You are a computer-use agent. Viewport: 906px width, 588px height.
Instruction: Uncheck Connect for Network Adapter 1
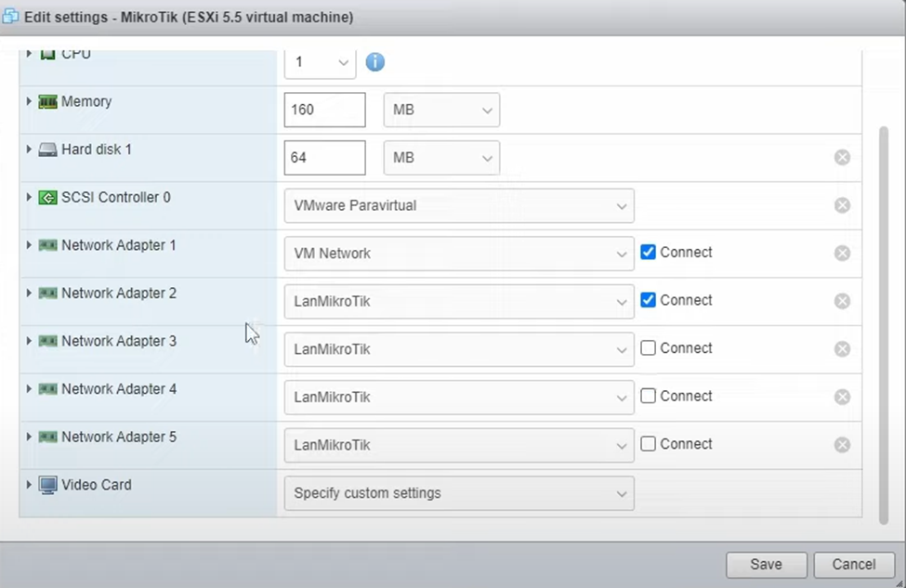(x=649, y=253)
